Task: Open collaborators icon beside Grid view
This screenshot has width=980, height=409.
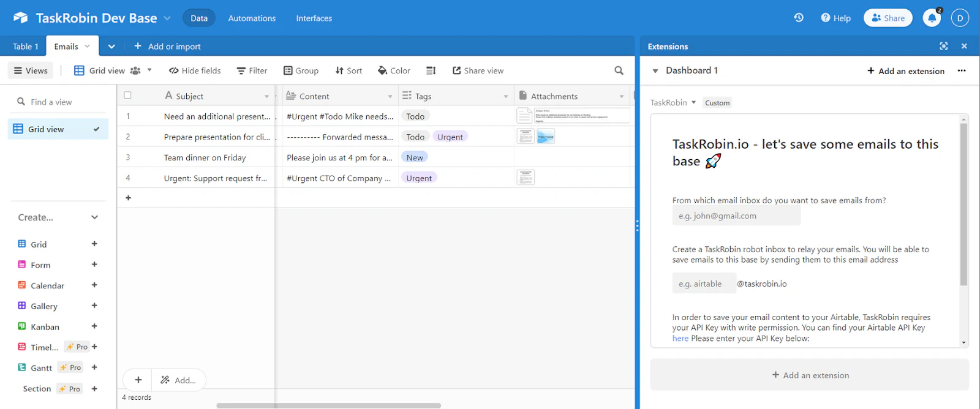Action: point(135,70)
